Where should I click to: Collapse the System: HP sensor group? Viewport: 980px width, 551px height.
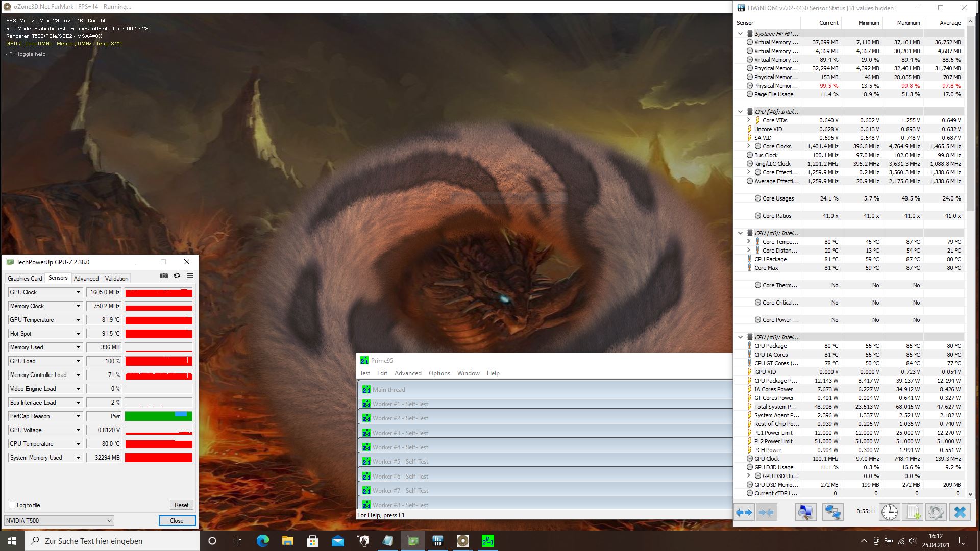(740, 34)
